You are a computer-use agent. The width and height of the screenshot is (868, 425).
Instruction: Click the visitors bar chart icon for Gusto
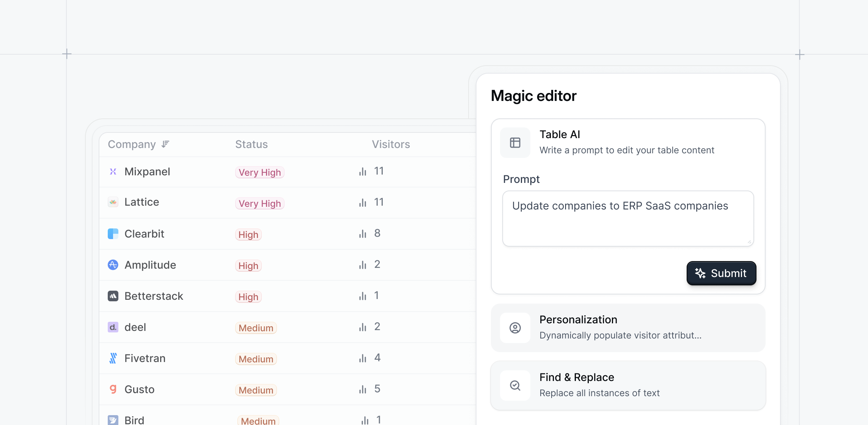363,389
